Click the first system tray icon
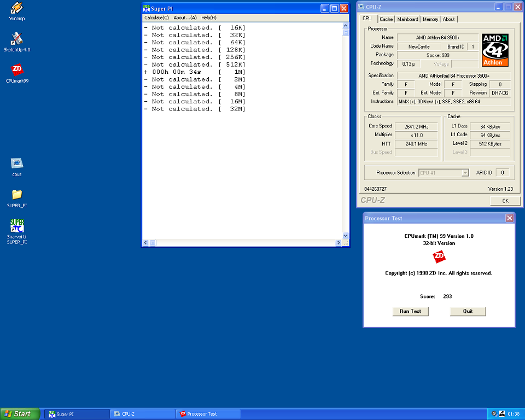This screenshot has height=420, width=525. (x=493, y=413)
